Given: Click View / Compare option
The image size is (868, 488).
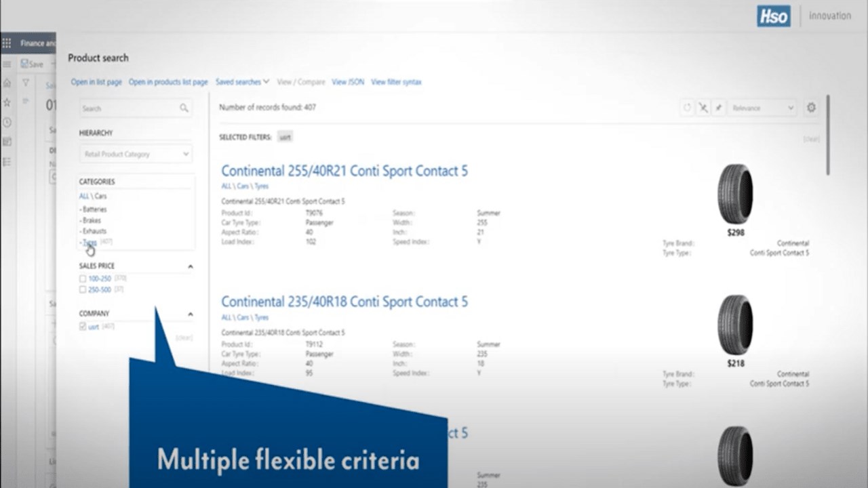Looking at the screenshot, I should click(x=300, y=82).
